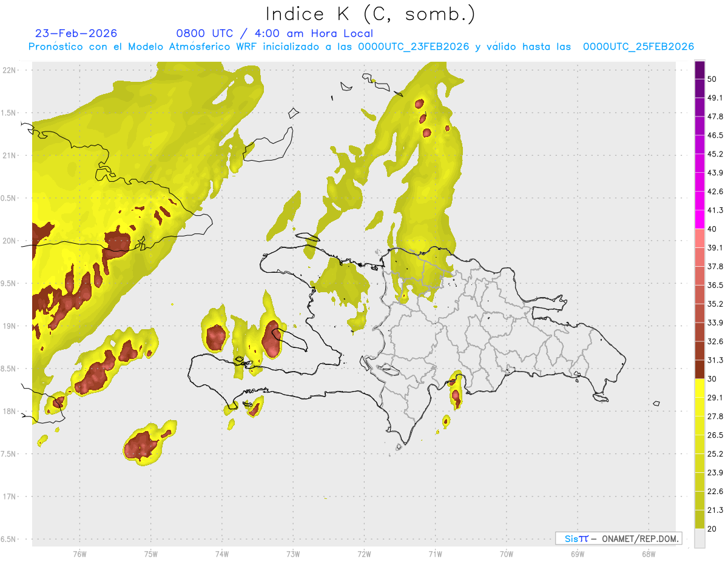This screenshot has height=562, width=728.
Task: Pick the gray swatch below 20 on the scale
Action: click(x=699, y=538)
